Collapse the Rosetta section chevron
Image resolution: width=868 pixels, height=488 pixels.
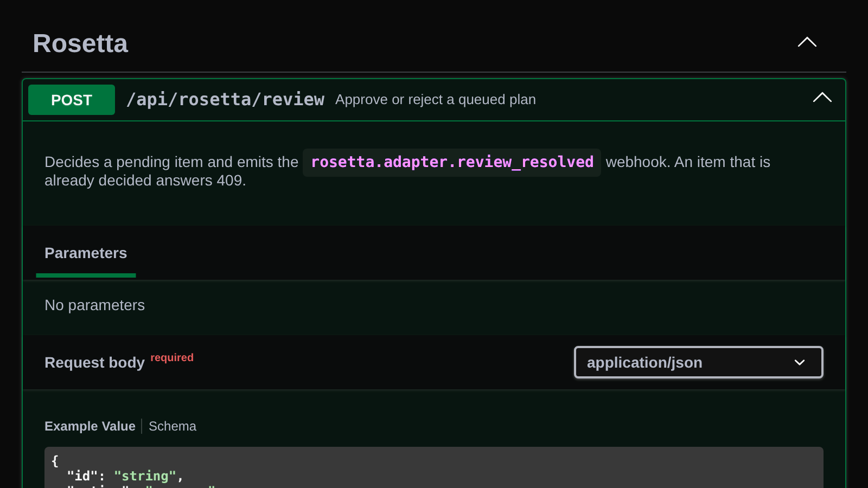point(807,42)
